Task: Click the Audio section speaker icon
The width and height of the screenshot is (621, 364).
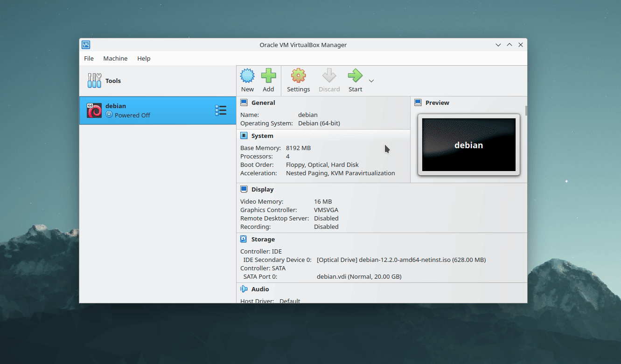Action: coord(244,289)
